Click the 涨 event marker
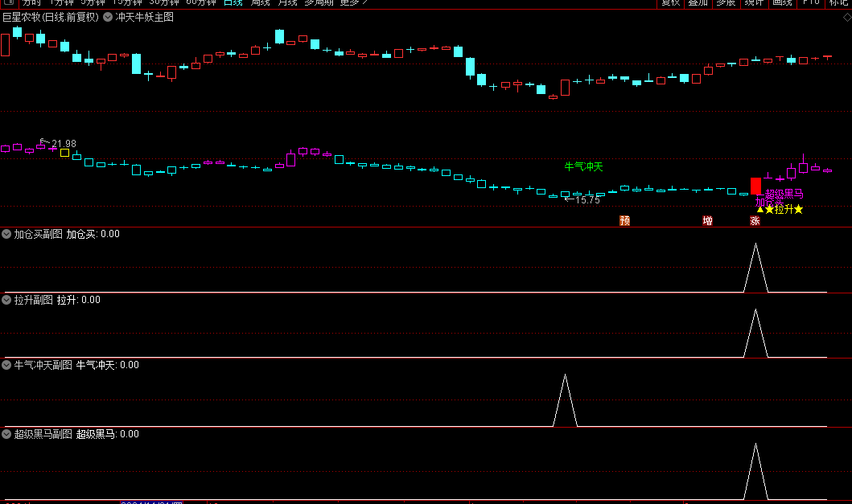Viewport: 852px width, 504px height. (755, 220)
